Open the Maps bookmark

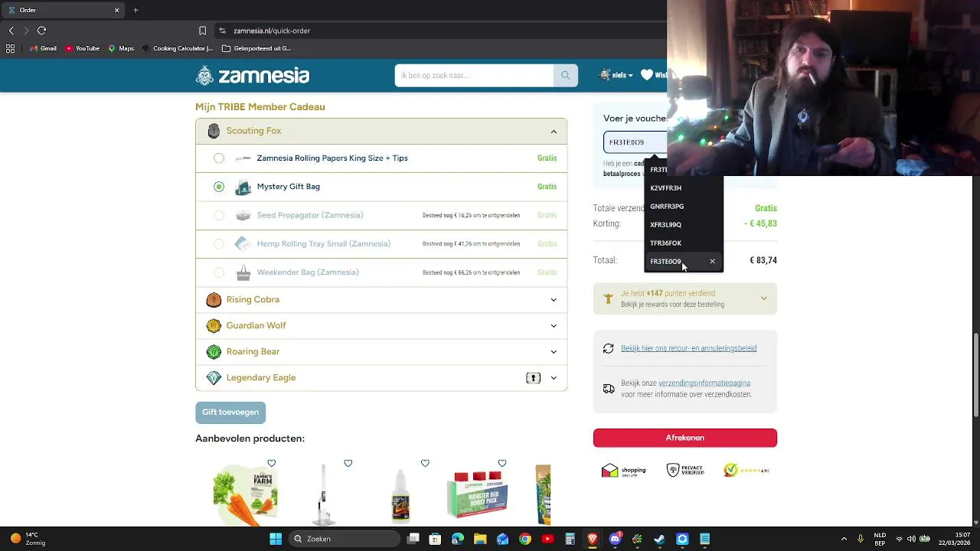[x=121, y=48]
